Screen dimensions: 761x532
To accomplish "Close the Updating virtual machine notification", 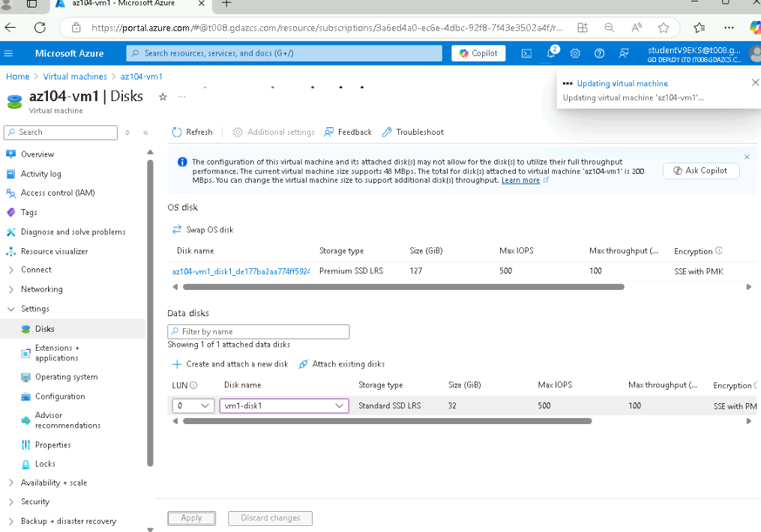I will click(755, 83).
